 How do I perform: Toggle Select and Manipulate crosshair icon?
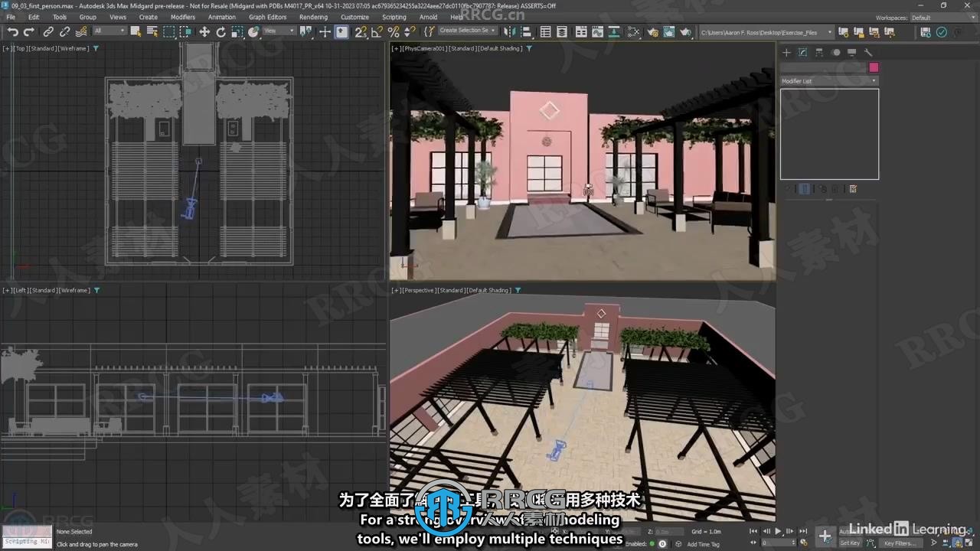[x=325, y=31]
